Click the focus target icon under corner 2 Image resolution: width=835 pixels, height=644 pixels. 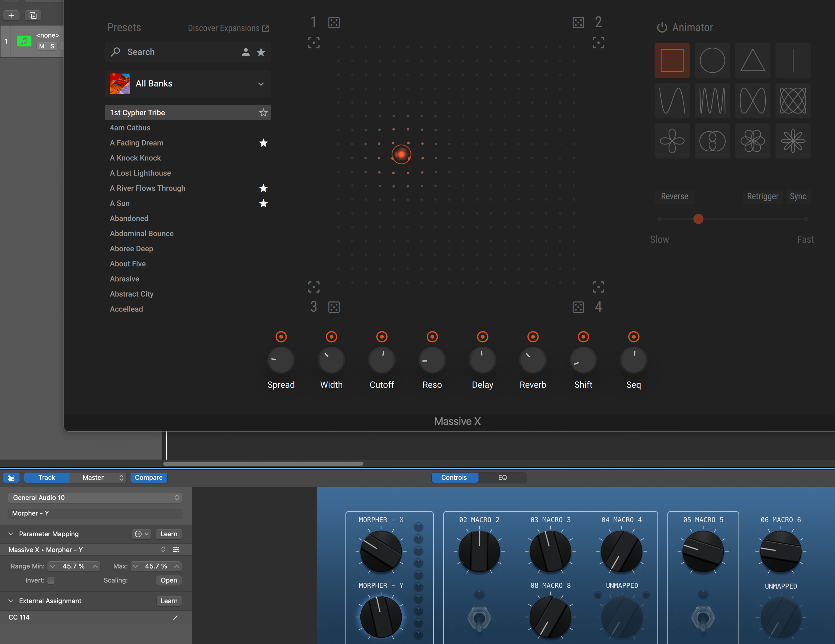tap(598, 42)
